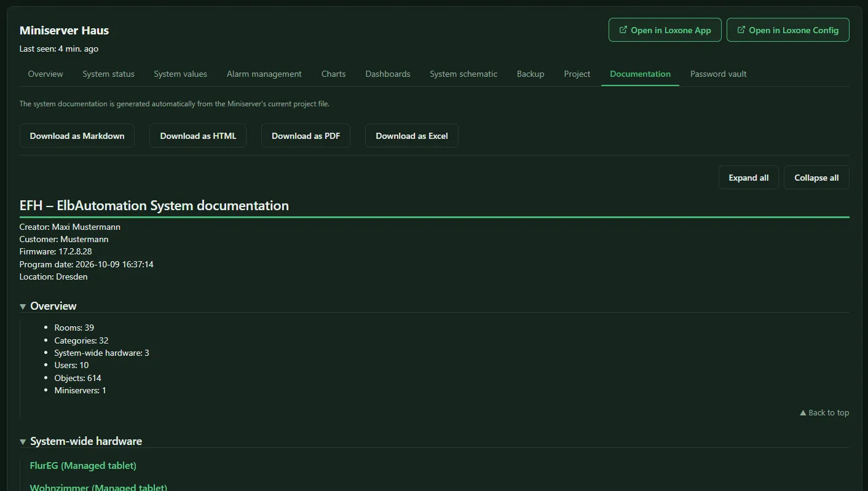The width and height of the screenshot is (868, 491).
Task: Click the 'Categories: 32' list item
Action: (81, 340)
